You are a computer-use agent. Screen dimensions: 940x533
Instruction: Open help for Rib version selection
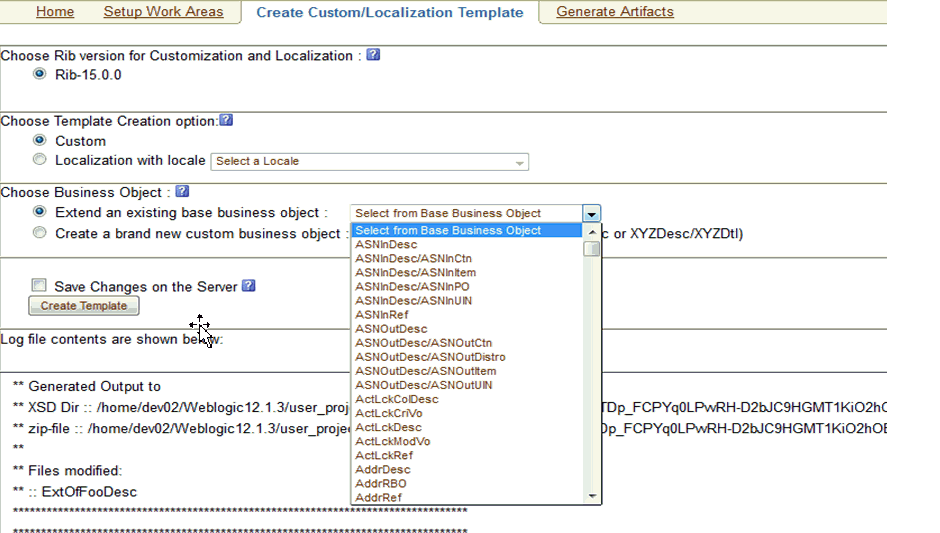tap(373, 55)
